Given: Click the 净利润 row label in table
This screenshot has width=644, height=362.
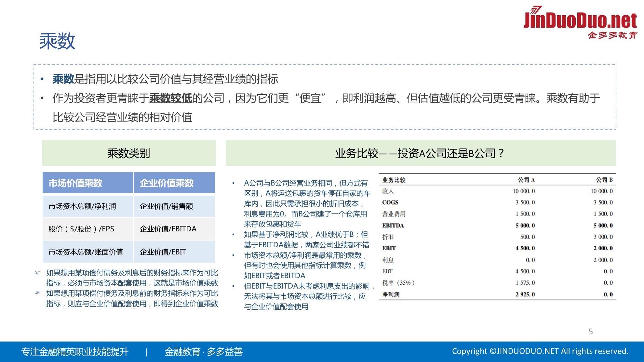Looking at the screenshot, I should (x=391, y=294).
